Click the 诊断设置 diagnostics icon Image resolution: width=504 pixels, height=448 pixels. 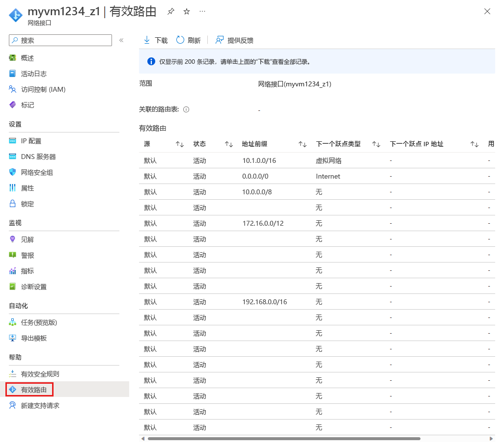click(13, 287)
